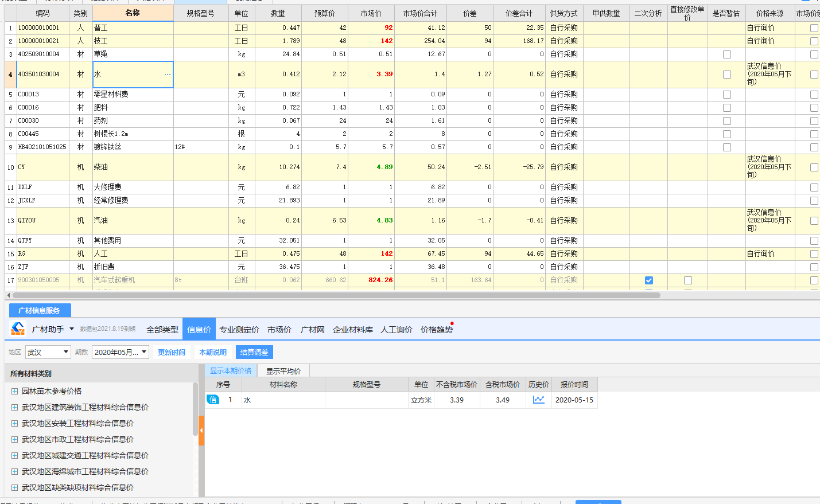This screenshot has height=504, width=820.
Task: Open the 广材助手 dropdown arrow
Action: 72,329
